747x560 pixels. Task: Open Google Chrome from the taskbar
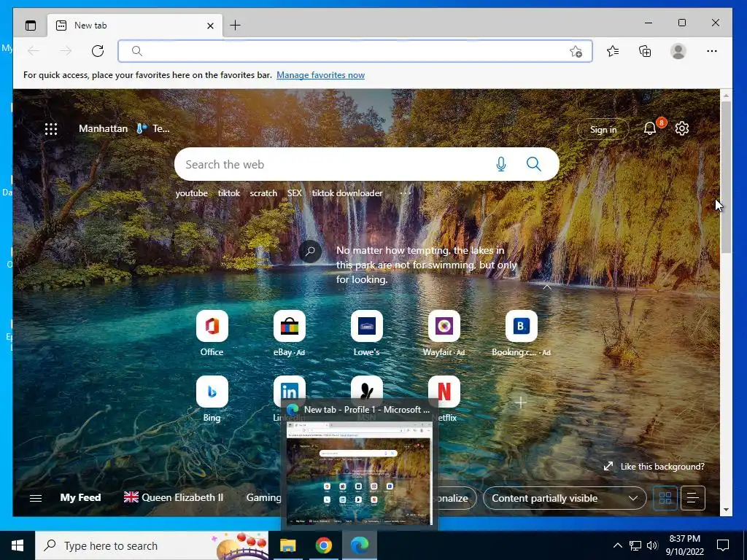click(x=323, y=545)
